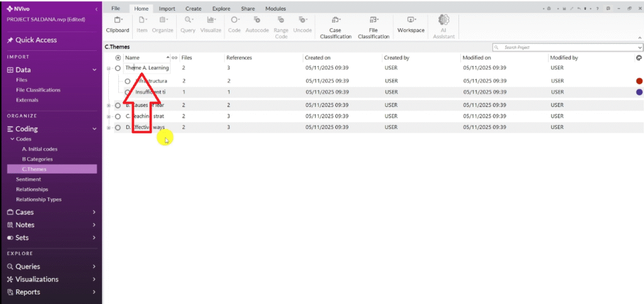This screenshot has height=304, width=644.
Task: Open the Visualize ribbon tool
Action: coord(211,24)
